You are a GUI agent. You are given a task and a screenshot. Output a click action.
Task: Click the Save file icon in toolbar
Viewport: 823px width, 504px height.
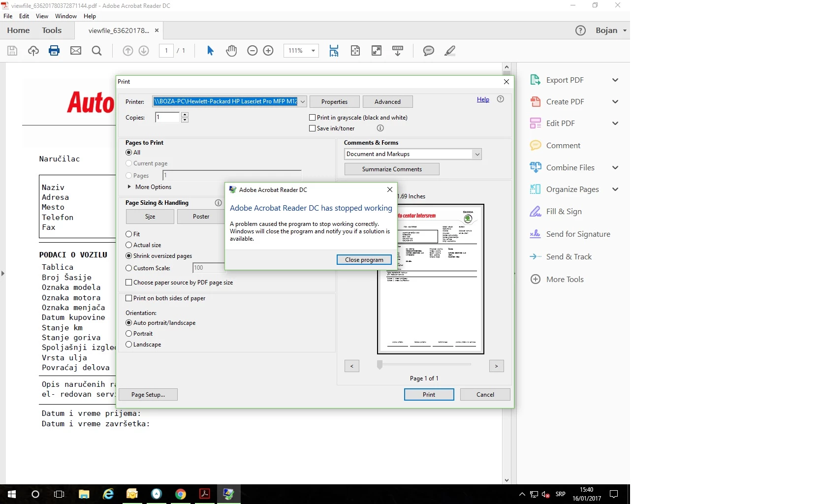(12, 51)
